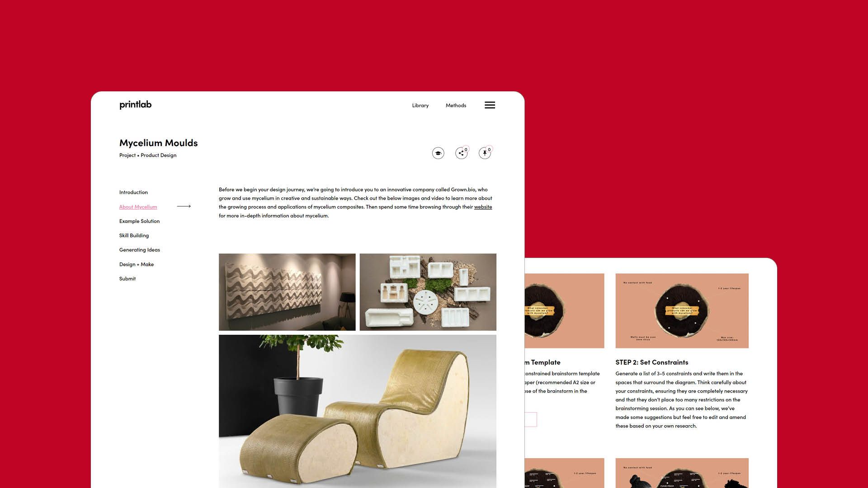Expand the Example Solution section

click(139, 221)
